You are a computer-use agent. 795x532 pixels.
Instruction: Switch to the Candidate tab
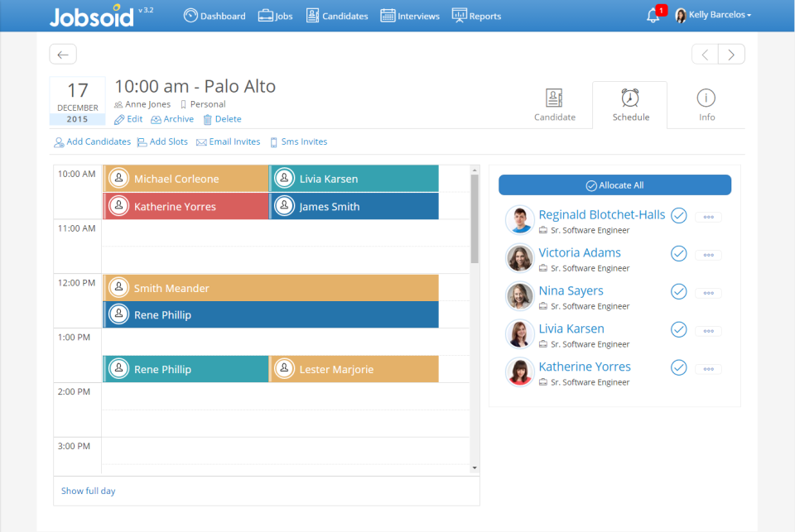pyautogui.click(x=555, y=105)
